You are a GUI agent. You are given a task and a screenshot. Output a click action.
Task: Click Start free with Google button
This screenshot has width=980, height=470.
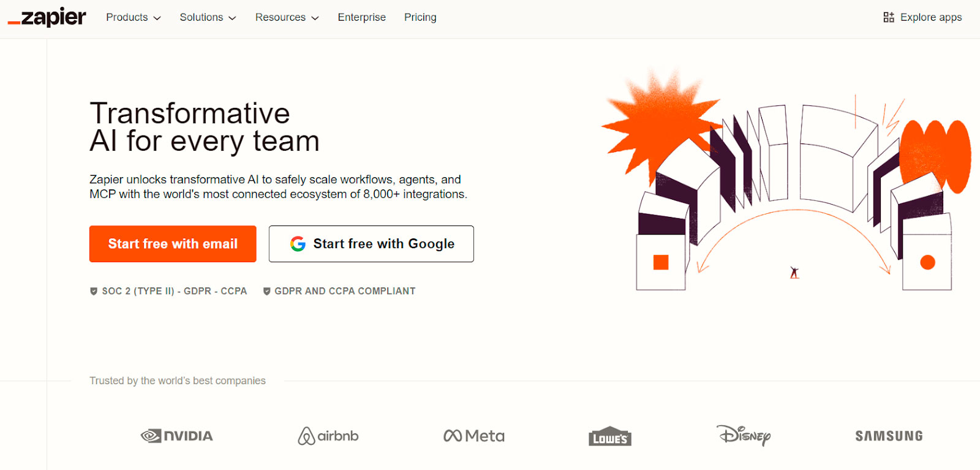coord(371,244)
